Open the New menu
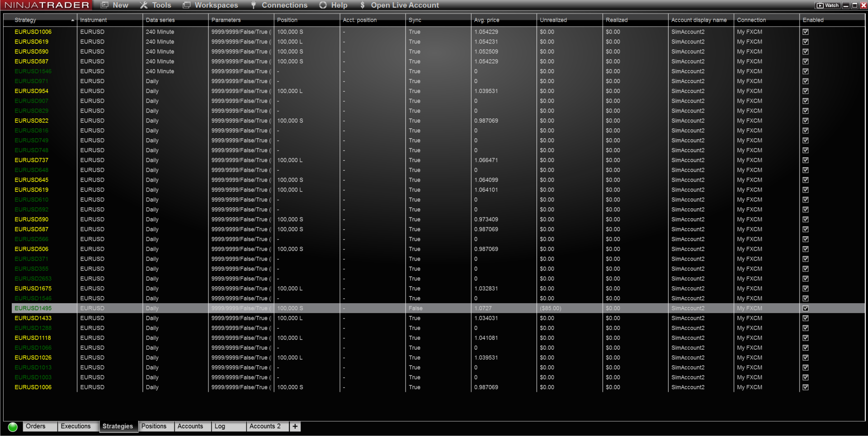 coord(114,5)
